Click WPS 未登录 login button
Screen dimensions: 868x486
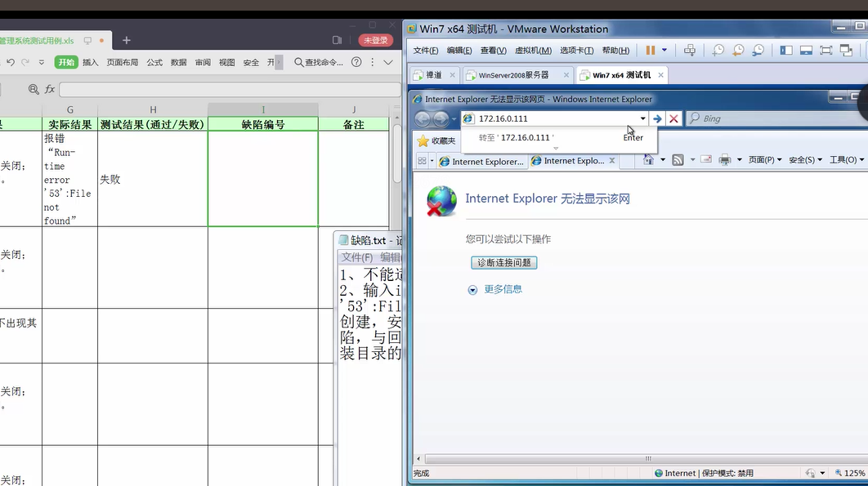pyautogui.click(x=376, y=40)
